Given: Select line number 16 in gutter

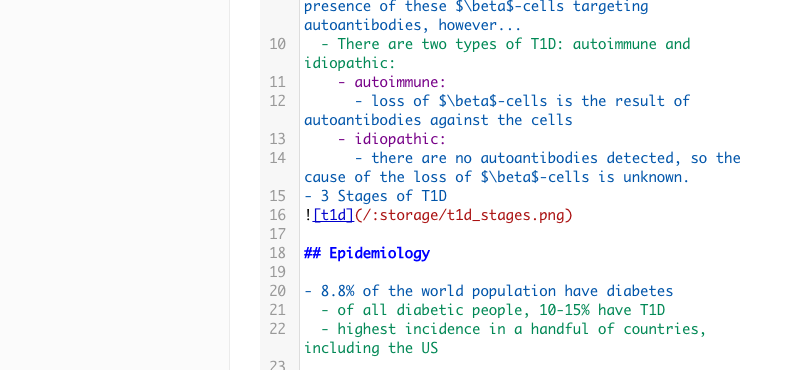Looking at the screenshot, I should click(x=278, y=215).
